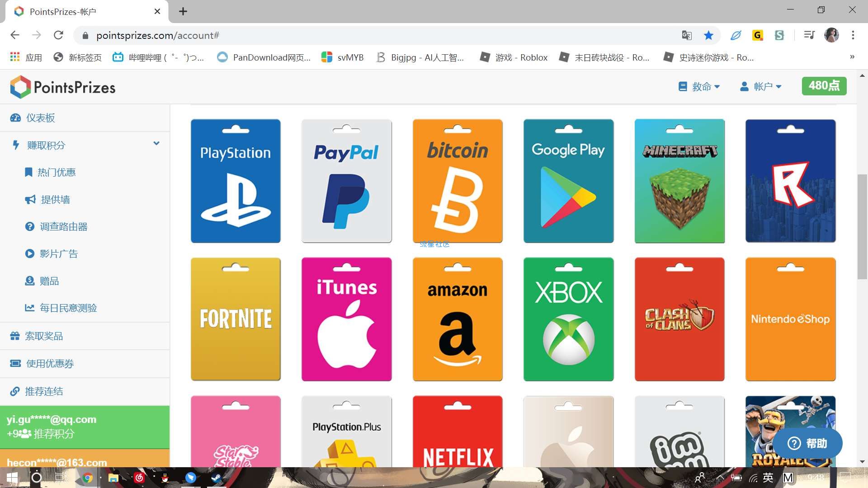This screenshot has height=488, width=868.
Task: Go to 索取奖品 claim prizes
Action: [85, 336]
